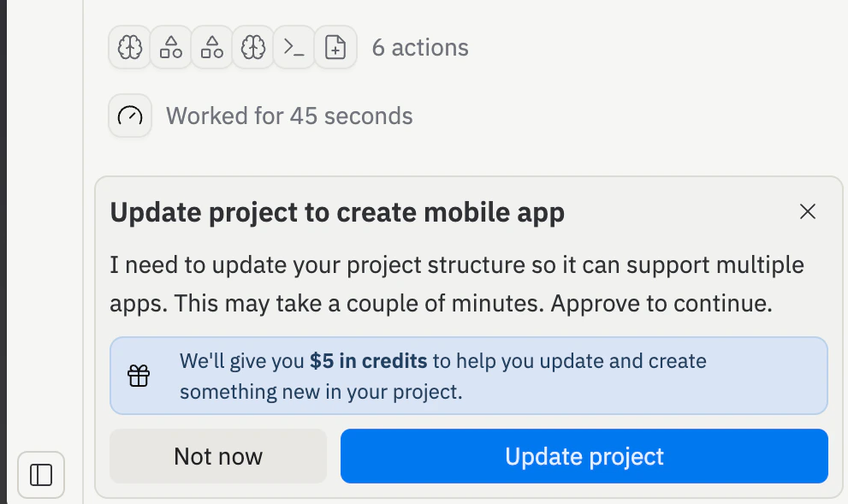Click the 'Update project' button
Screen dimensions: 848x504
pyautogui.click(x=584, y=456)
